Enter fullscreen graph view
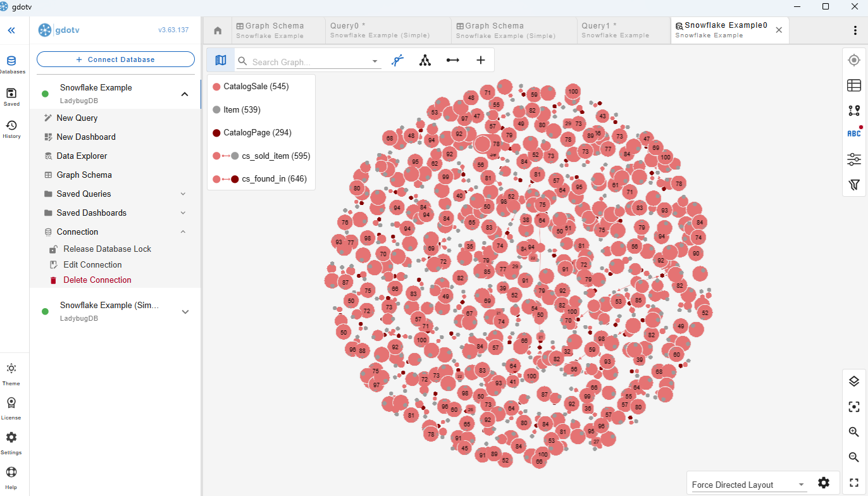The width and height of the screenshot is (868, 496). click(x=854, y=483)
